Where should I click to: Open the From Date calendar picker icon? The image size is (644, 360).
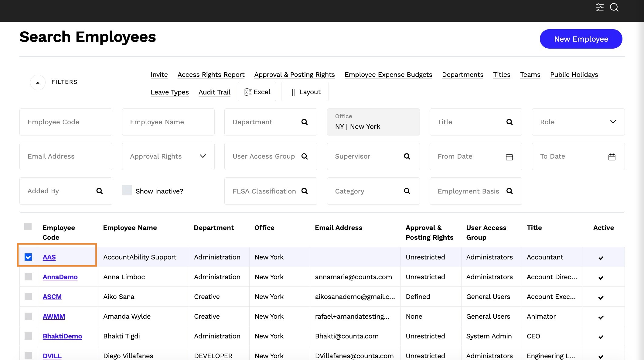[509, 157]
